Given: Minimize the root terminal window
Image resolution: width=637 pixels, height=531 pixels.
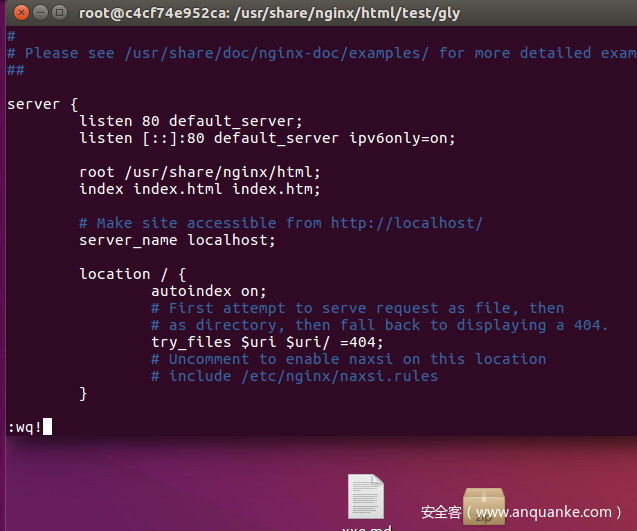Looking at the screenshot, I should click(x=36, y=14).
